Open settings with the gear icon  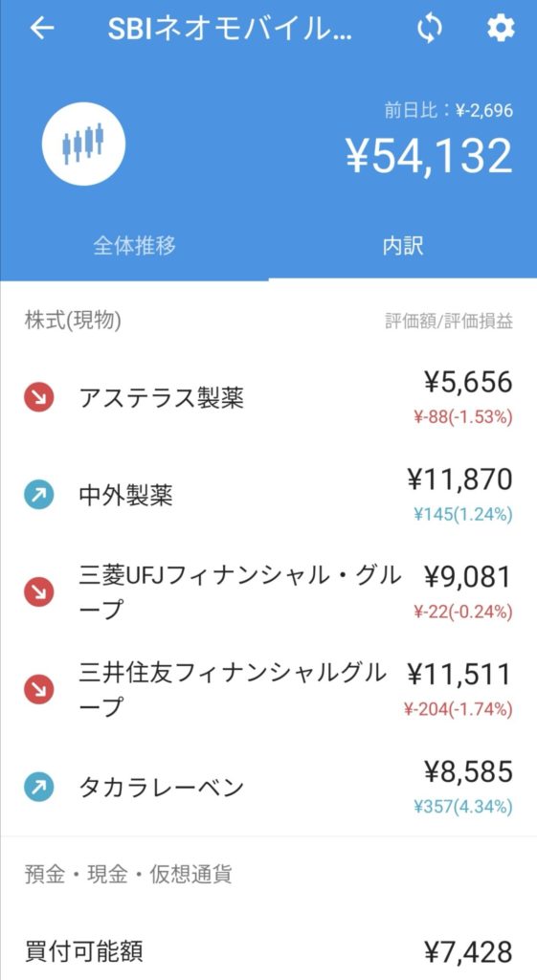click(x=500, y=28)
